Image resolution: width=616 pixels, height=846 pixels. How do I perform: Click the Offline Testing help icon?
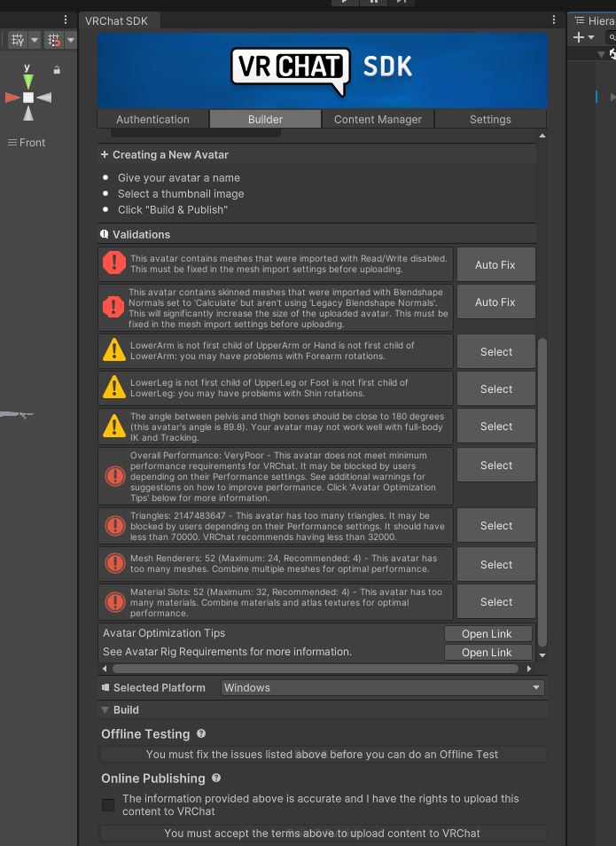coord(201,734)
